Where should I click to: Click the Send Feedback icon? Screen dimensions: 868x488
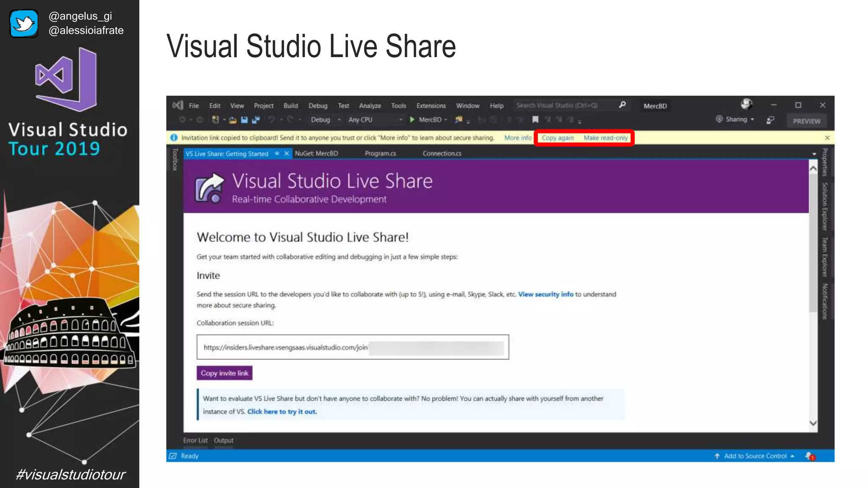[770, 120]
